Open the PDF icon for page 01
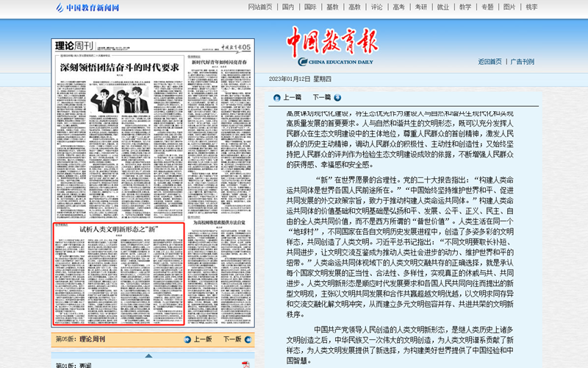588x368 pixels. point(247,364)
